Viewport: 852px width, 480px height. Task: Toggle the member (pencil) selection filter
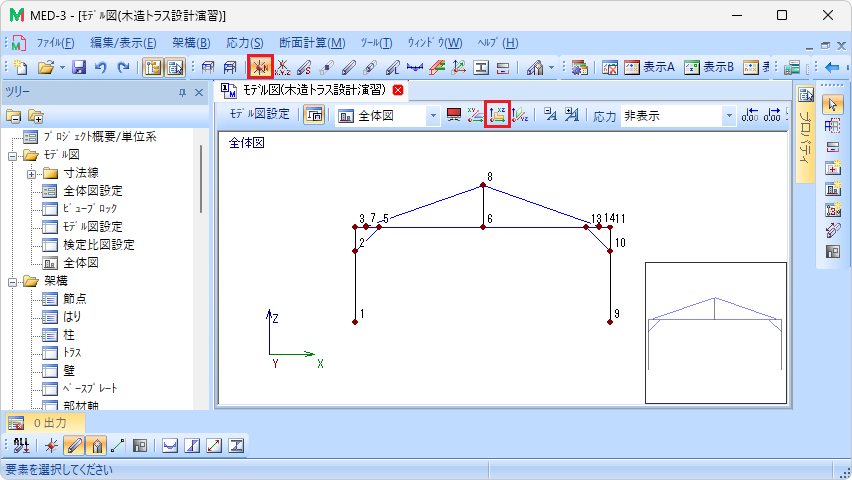[x=73, y=446]
